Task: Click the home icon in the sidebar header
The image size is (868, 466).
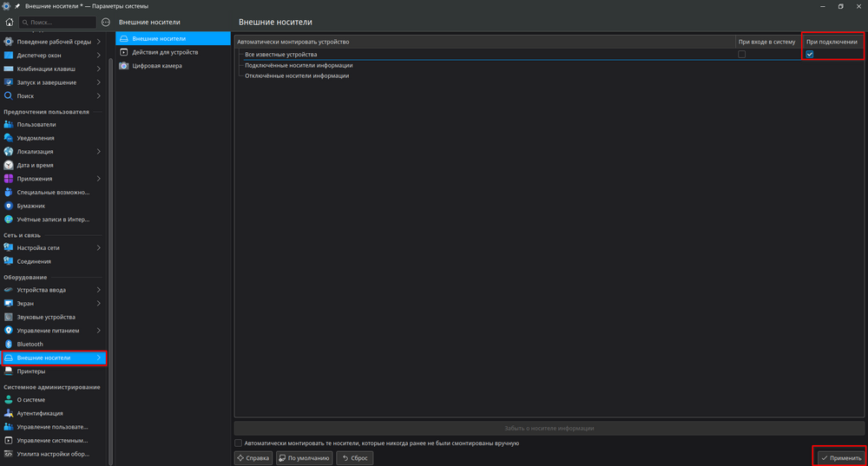Action: point(9,22)
